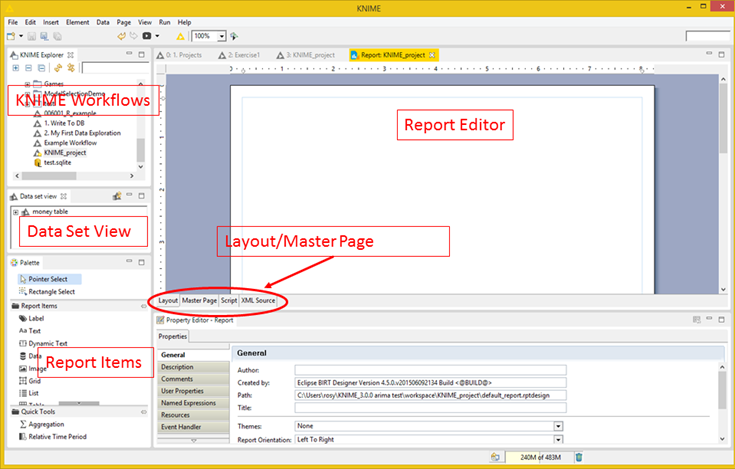This screenshot has height=469, width=735.
Task: Select the Aggregation quick tool
Action: [x=42, y=424]
